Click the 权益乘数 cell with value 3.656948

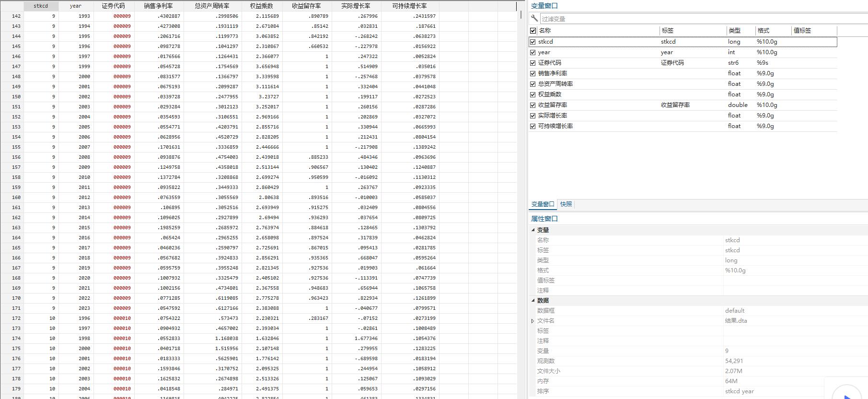pyautogui.click(x=262, y=67)
